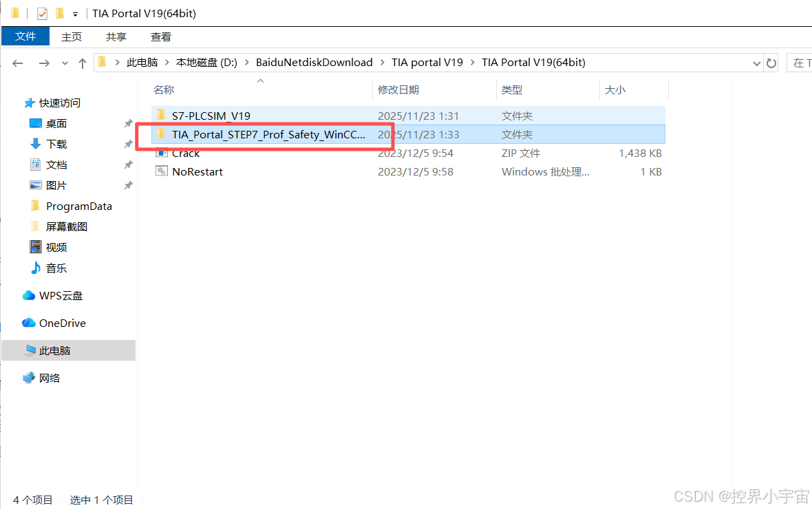This screenshot has width=812, height=510.
Task: Click the Forward navigation arrow
Action: [x=45, y=63]
